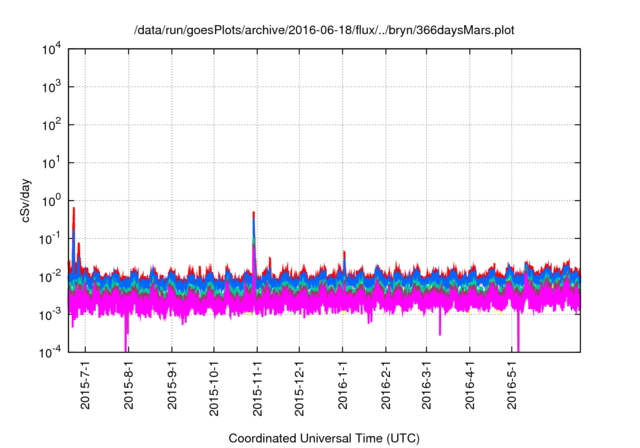The width and height of the screenshot is (640, 448).
Task: Click the y-axis label cSv/day
Action: pyautogui.click(x=26, y=200)
